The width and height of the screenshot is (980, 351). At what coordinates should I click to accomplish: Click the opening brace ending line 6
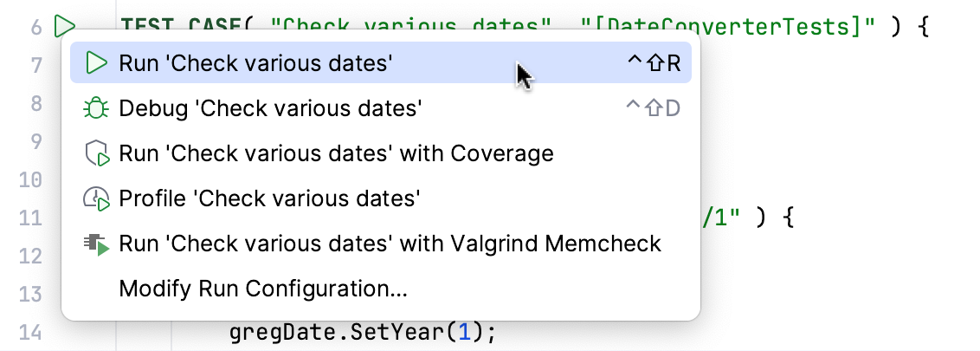923,26
